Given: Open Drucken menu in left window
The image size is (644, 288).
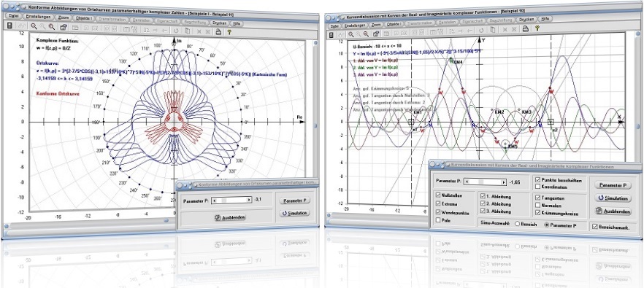Looking at the screenshot, I should [220, 23].
